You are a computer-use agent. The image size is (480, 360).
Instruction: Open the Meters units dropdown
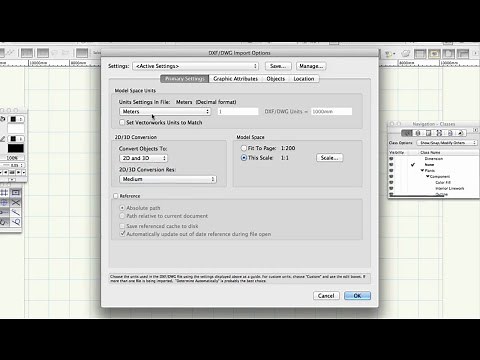tap(165, 111)
